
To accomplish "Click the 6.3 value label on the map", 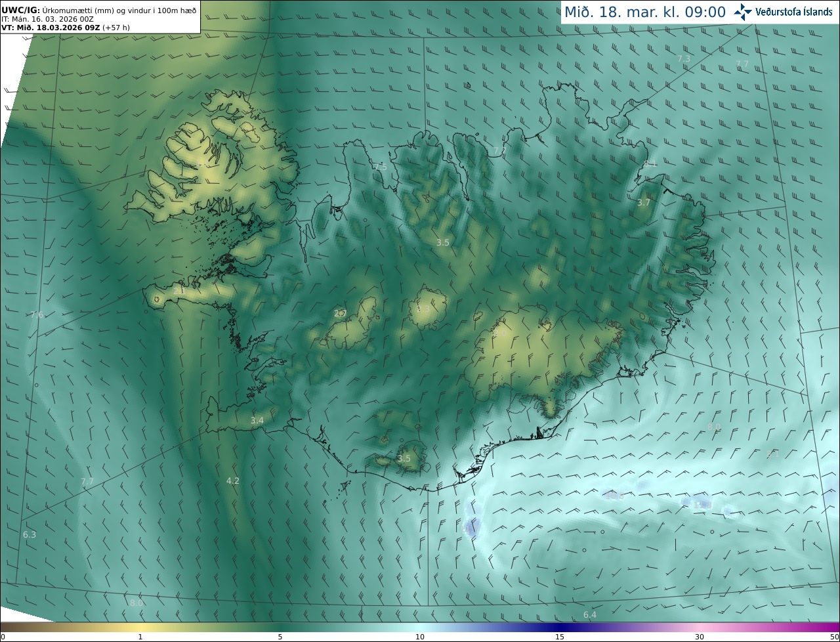I will [x=30, y=534].
